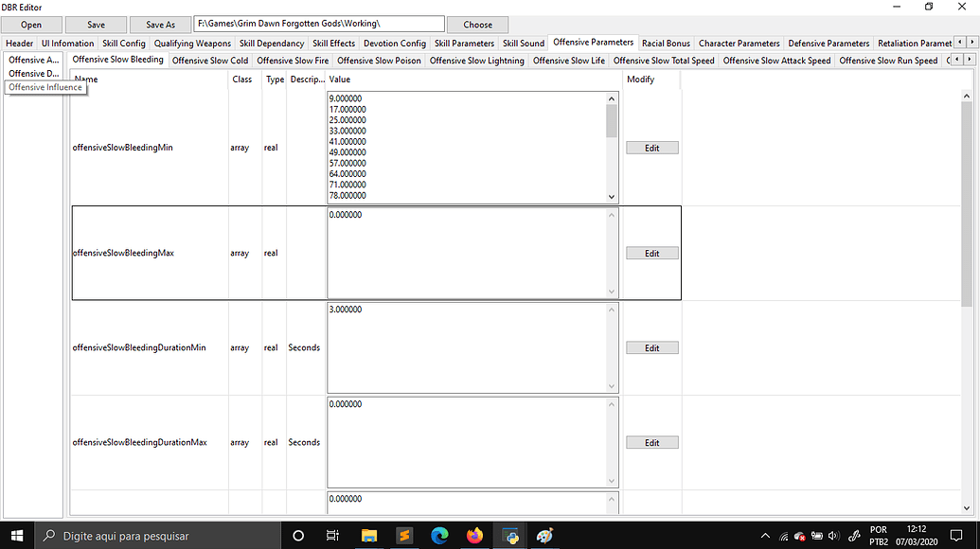Open the paint palette app in taskbar
The width and height of the screenshot is (980, 549).
point(545,536)
